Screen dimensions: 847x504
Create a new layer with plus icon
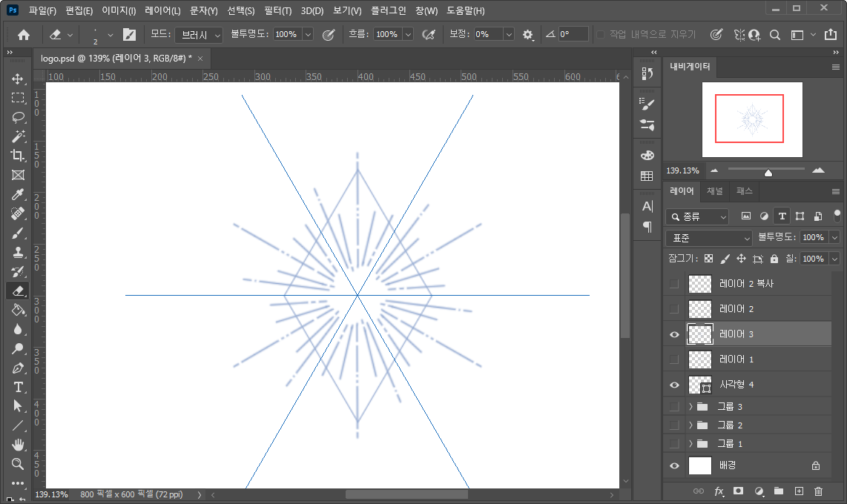(799, 491)
